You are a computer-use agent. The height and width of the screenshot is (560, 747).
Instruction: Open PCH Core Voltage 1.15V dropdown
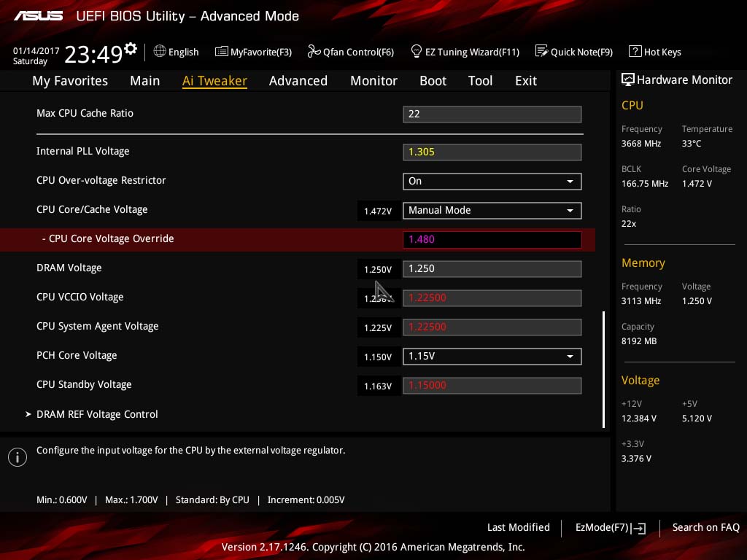492,356
